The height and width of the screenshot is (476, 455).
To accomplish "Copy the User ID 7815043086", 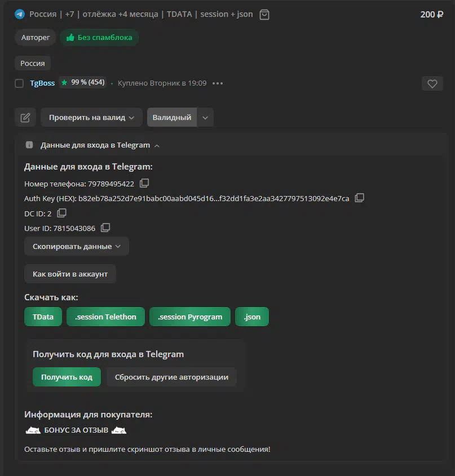I will click(x=105, y=228).
